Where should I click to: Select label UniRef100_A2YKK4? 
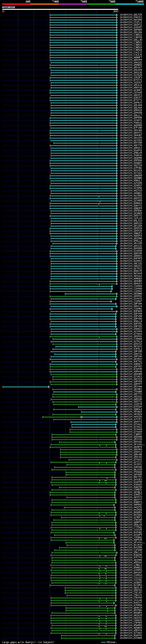point(131,331)
